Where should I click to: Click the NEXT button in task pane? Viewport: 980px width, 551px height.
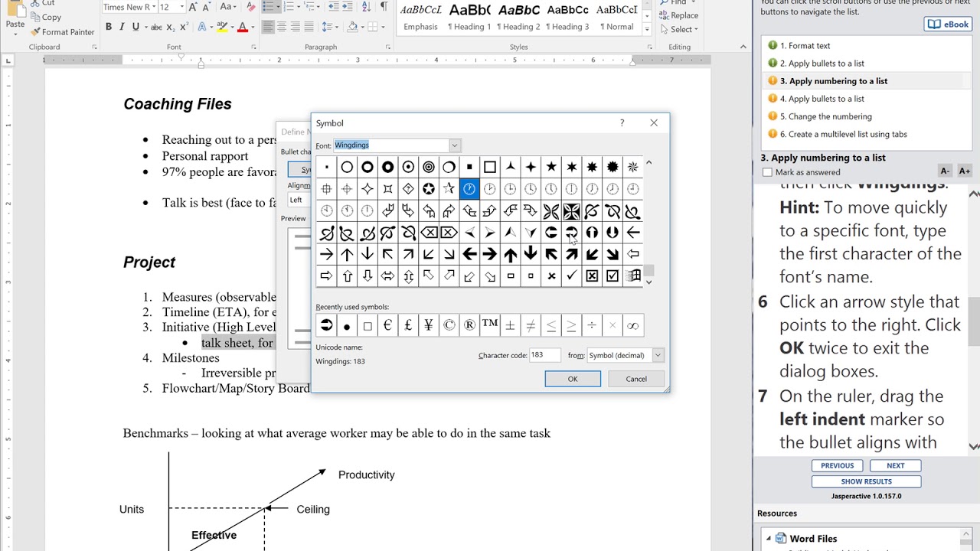click(895, 465)
